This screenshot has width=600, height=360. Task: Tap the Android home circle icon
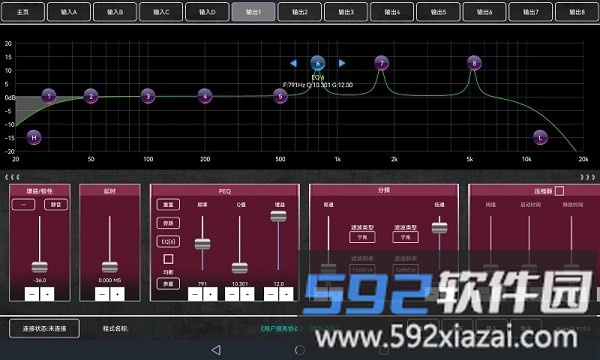click(300, 350)
